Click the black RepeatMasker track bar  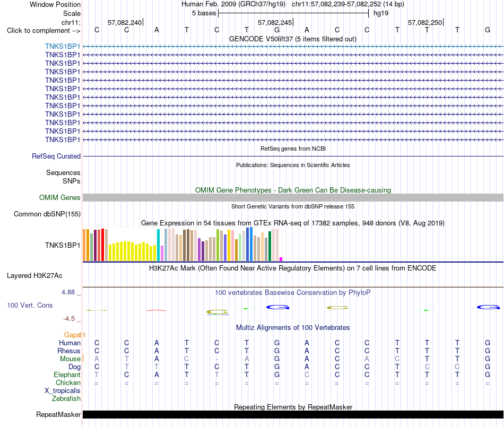click(293, 414)
